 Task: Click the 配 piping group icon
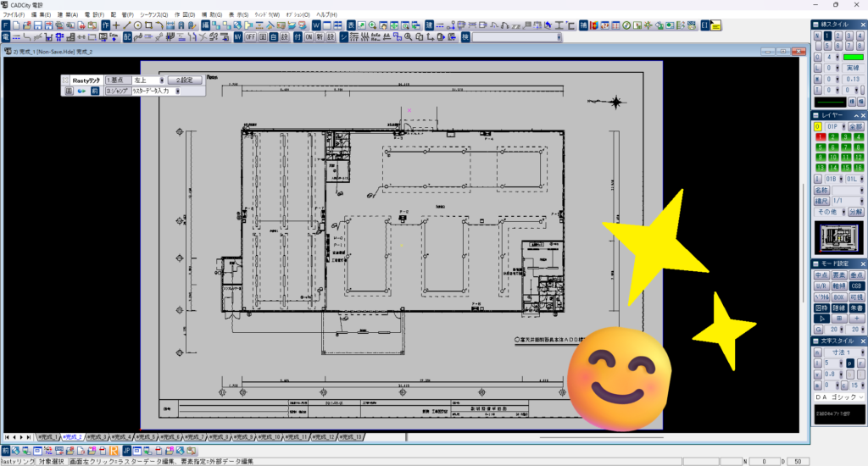coord(127,37)
